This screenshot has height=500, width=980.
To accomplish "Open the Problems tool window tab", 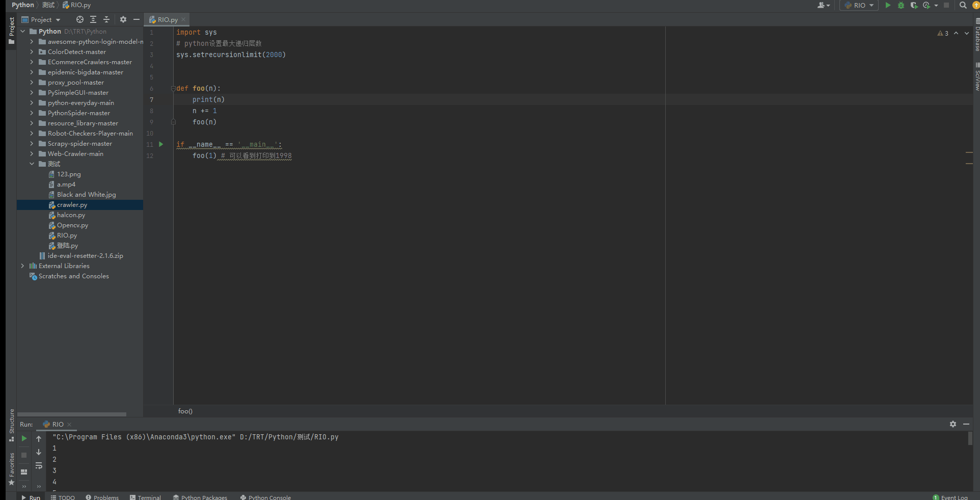I will click(x=102, y=497).
